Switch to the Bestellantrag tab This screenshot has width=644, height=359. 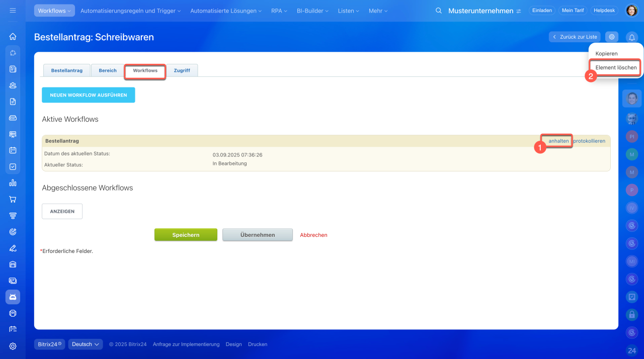click(x=67, y=70)
